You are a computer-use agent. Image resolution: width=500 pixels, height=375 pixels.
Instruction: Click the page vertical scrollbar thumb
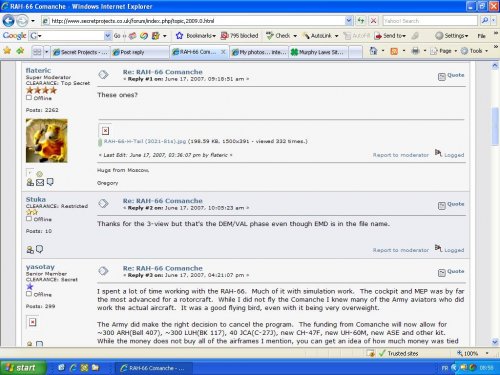click(x=495, y=126)
